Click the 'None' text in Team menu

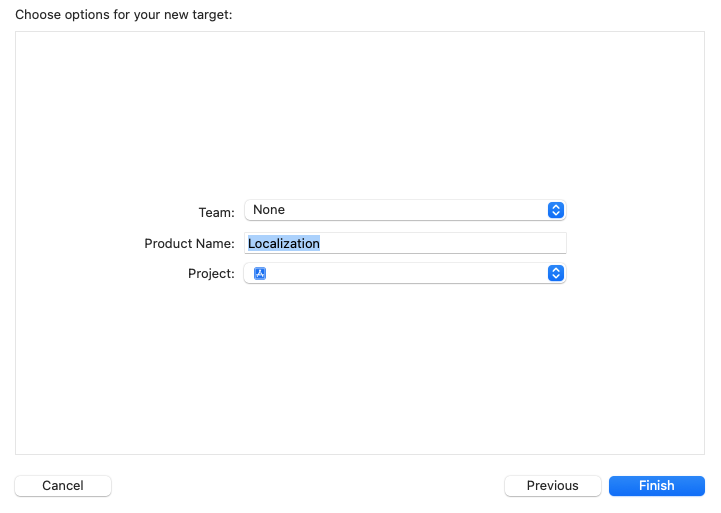click(269, 210)
